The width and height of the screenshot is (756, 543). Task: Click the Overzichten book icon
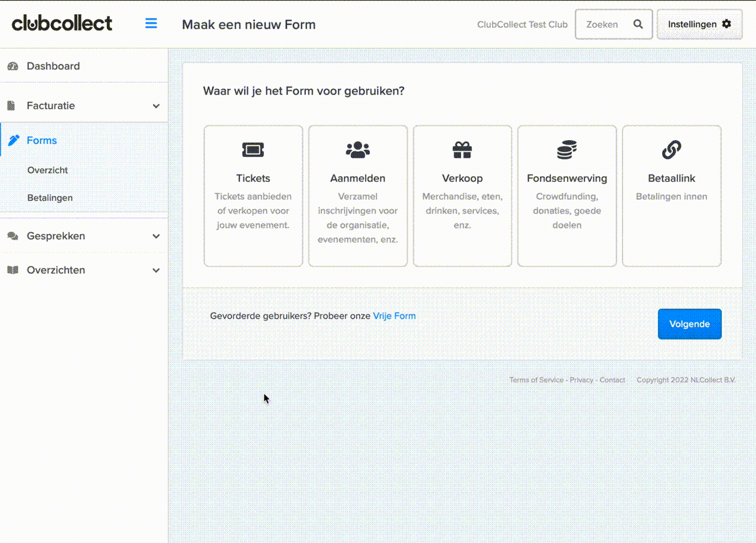[12, 270]
